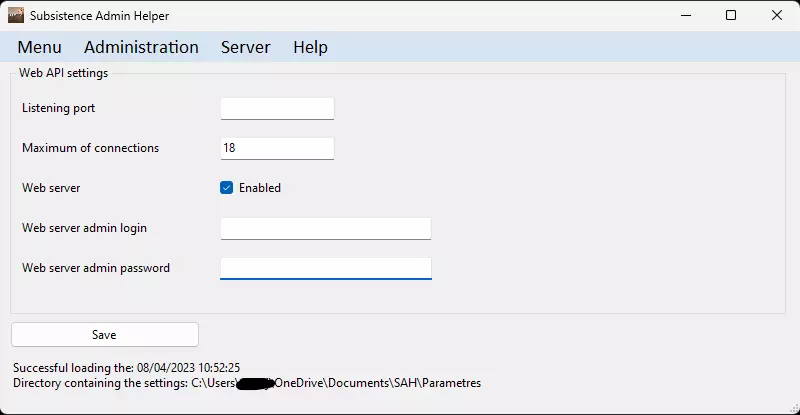Click the Maximum of connections label
The image size is (800, 415).
coord(90,148)
